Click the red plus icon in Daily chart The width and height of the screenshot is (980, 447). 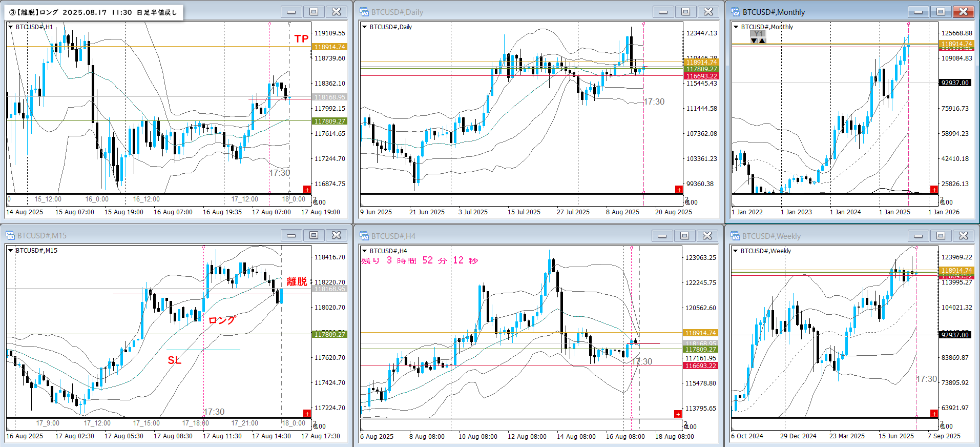pyautogui.click(x=679, y=189)
